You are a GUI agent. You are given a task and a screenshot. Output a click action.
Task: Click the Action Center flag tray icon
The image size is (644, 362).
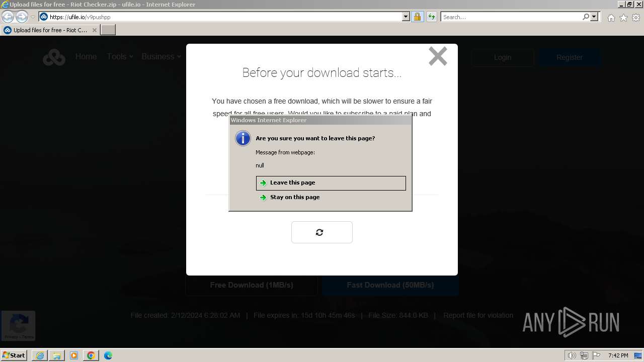(x=596, y=355)
